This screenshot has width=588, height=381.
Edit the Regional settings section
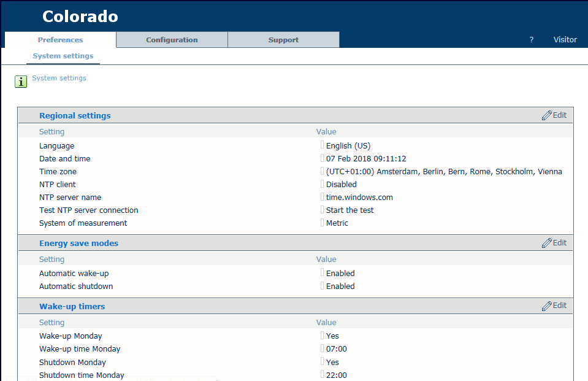tap(554, 115)
